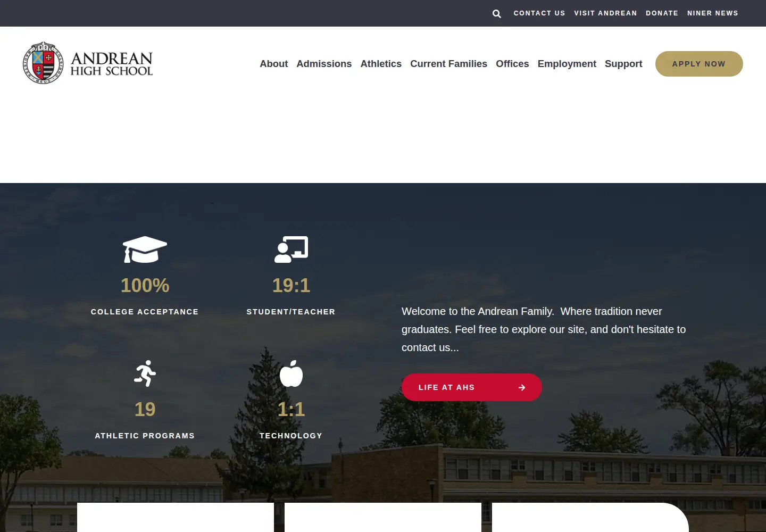Follow the Contact Us link
This screenshot has width=766, height=532.
539,13
